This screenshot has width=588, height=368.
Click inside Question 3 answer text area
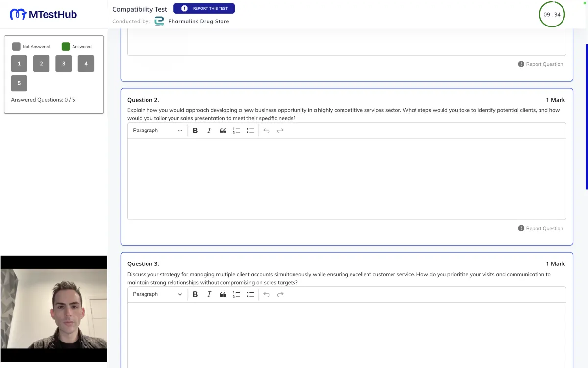tap(347, 335)
